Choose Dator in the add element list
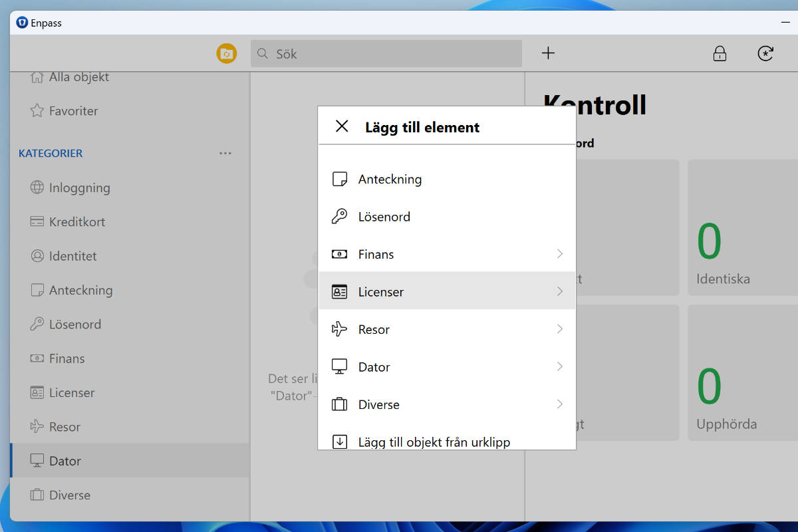This screenshot has width=798, height=532. coord(447,366)
